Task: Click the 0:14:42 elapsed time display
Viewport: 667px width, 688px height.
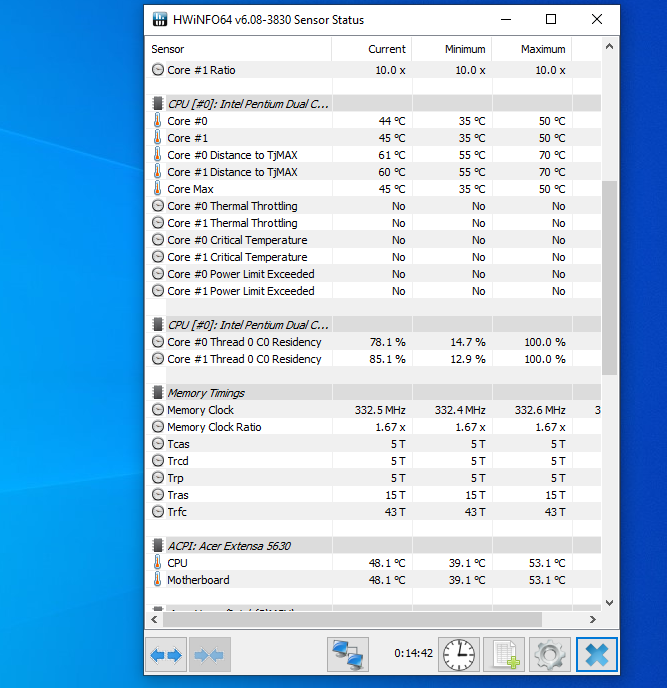Action: point(413,653)
